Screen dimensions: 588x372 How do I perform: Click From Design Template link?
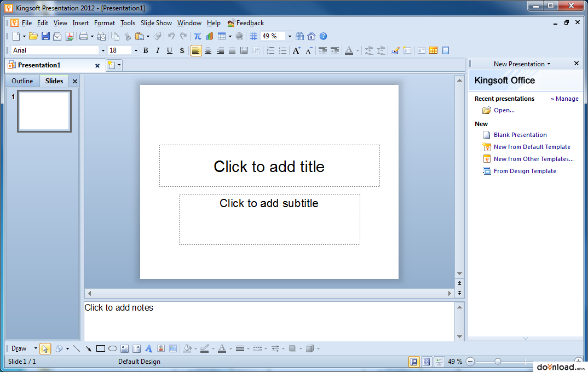click(524, 171)
